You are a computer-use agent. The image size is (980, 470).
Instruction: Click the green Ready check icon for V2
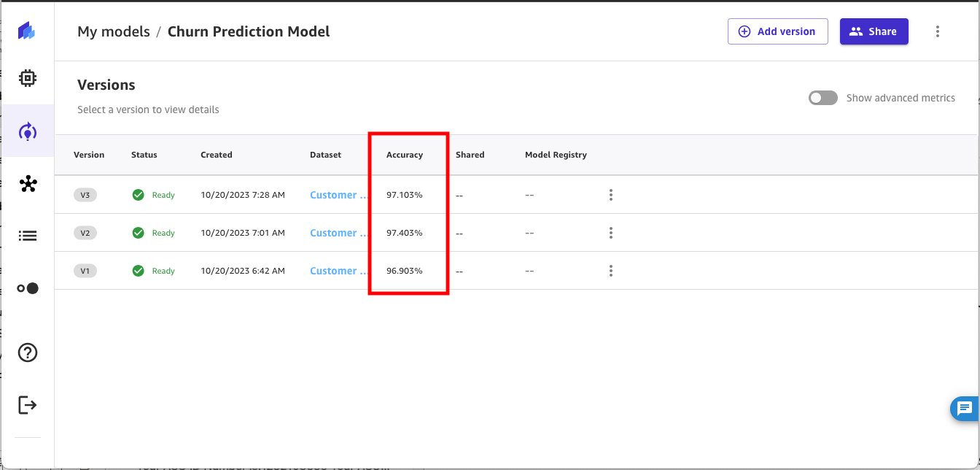pyautogui.click(x=138, y=233)
